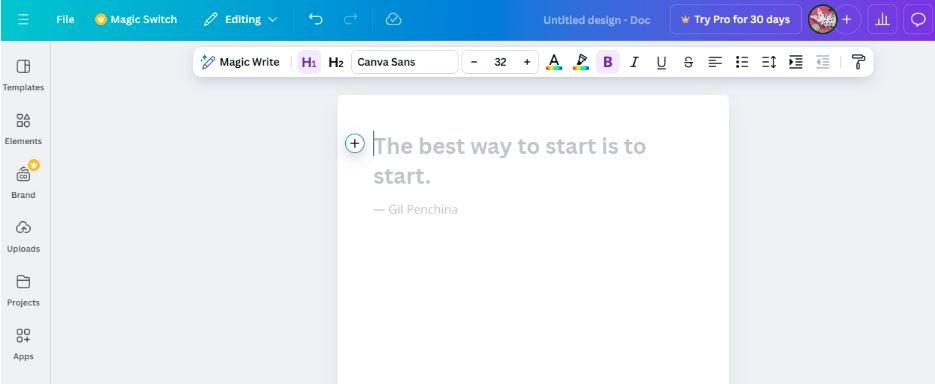935x384 pixels.
Task: Increase paragraph indent
Action: (x=795, y=62)
